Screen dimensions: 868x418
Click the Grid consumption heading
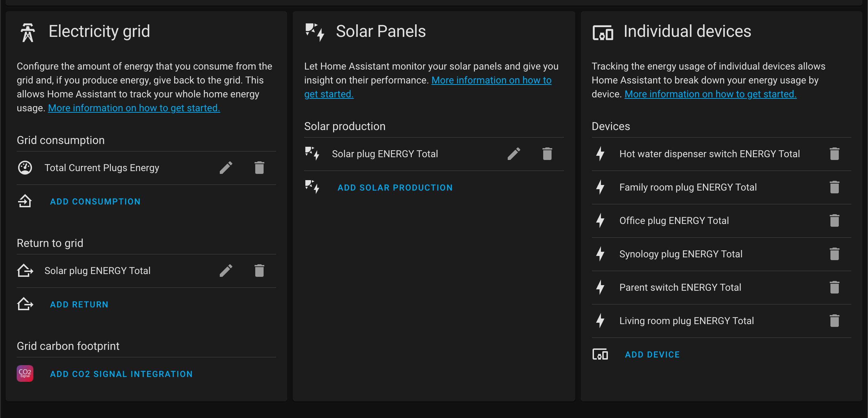(x=61, y=140)
